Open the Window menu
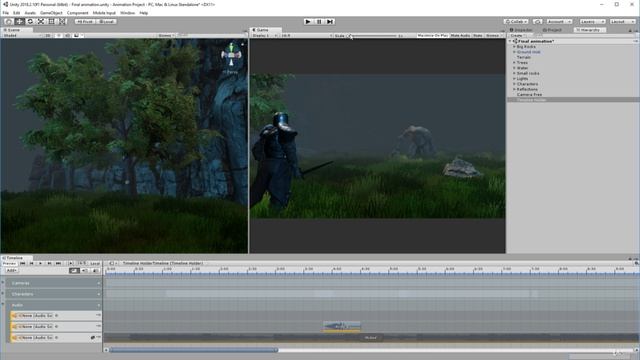640x360 pixels. [x=127, y=13]
